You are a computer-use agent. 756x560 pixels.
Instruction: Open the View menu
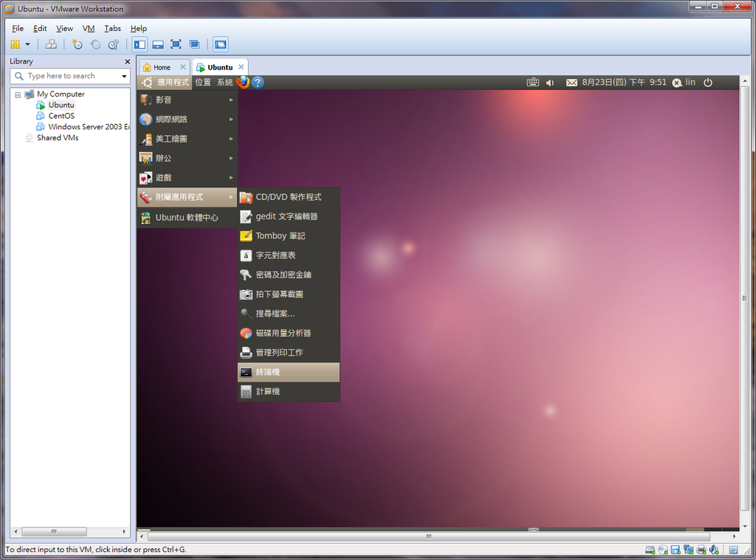(64, 29)
